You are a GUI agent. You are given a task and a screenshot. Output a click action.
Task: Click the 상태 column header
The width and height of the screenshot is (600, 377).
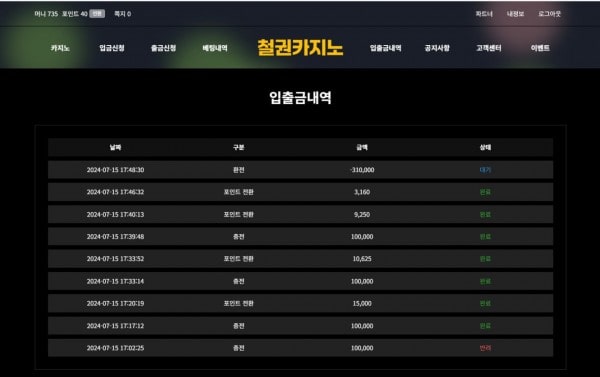tap(485, 147)
